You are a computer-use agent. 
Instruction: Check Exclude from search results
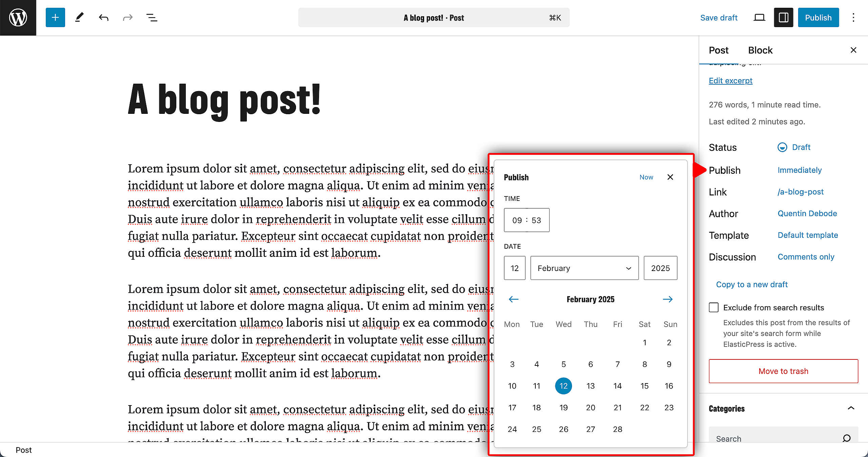[x=714, y=307]
